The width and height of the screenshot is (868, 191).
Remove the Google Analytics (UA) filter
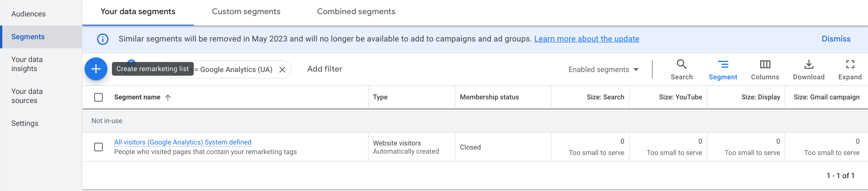pos(282,69)
